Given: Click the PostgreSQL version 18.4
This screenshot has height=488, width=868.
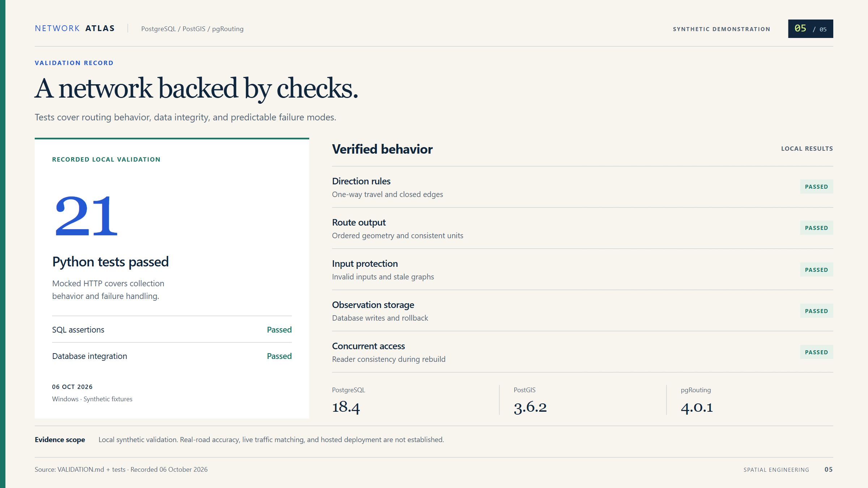Looking at the screenshot, I should 346,407.
